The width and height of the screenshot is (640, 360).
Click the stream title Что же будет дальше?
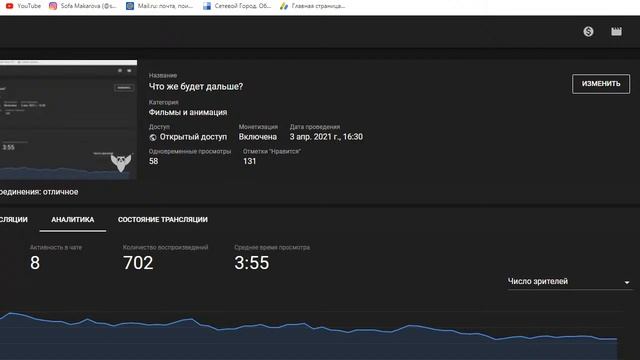click(196, 87)
